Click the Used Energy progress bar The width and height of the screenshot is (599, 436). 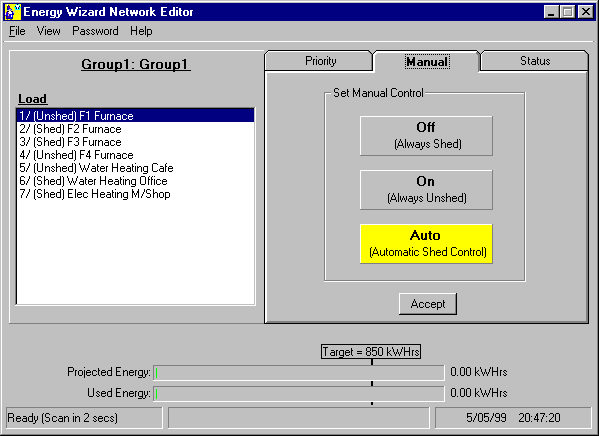point(299,394)
